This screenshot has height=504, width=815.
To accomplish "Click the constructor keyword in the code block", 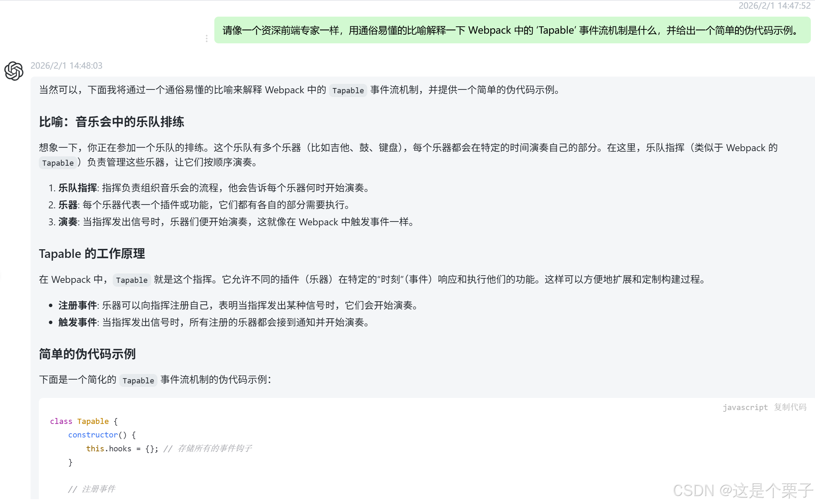I will click(x=93, y=435).
